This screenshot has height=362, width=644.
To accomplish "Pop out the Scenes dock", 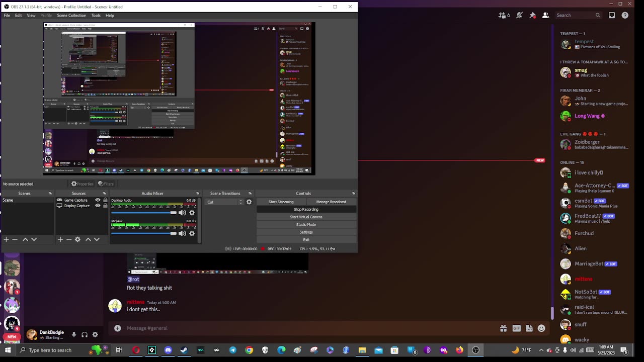I will [50, 194].
